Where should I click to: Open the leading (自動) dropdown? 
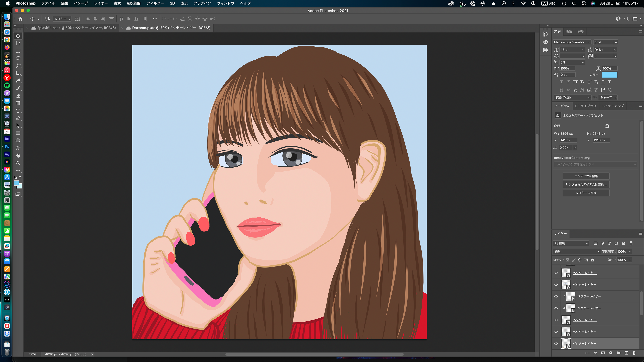(615, 50)
